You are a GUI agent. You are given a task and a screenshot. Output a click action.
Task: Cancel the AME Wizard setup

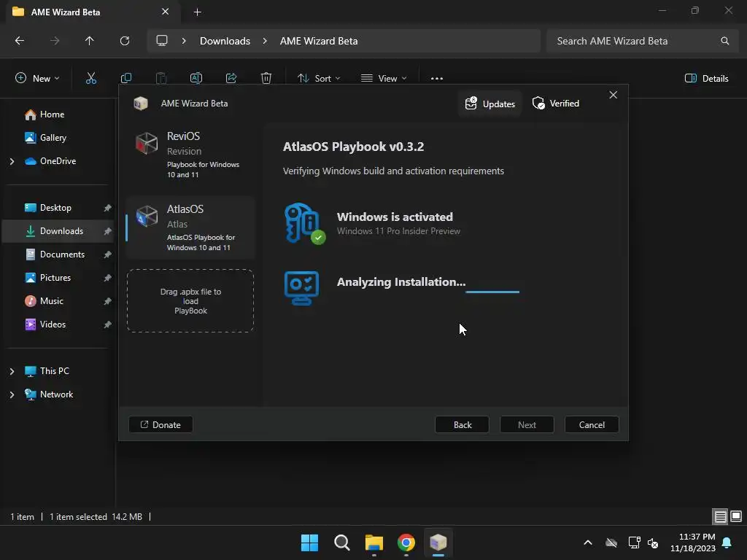[592, 425]
